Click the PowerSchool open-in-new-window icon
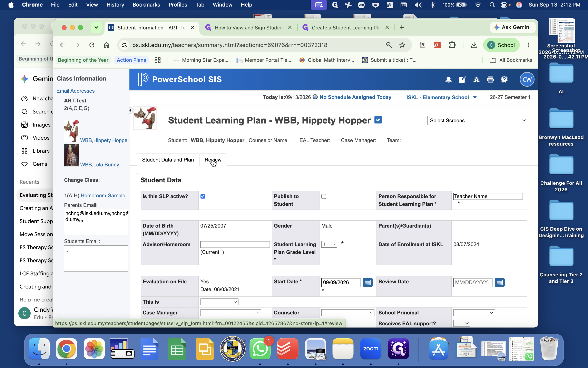Image resolution: width=588 pixels, height=368 pixels. [x=462, y=79]
